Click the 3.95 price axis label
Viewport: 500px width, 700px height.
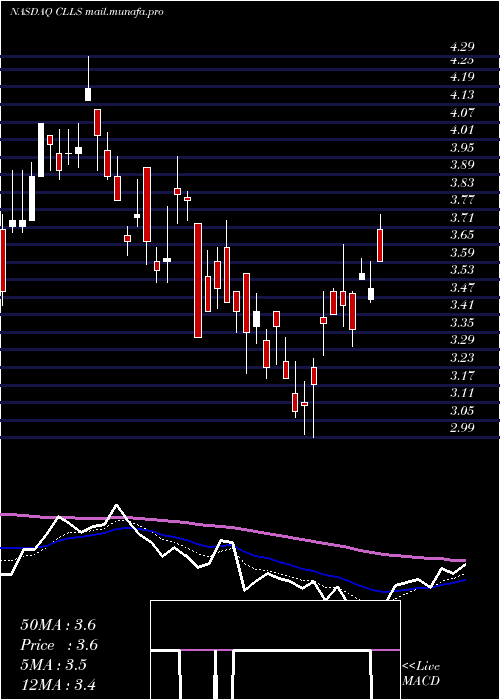(x=462, y=147)
